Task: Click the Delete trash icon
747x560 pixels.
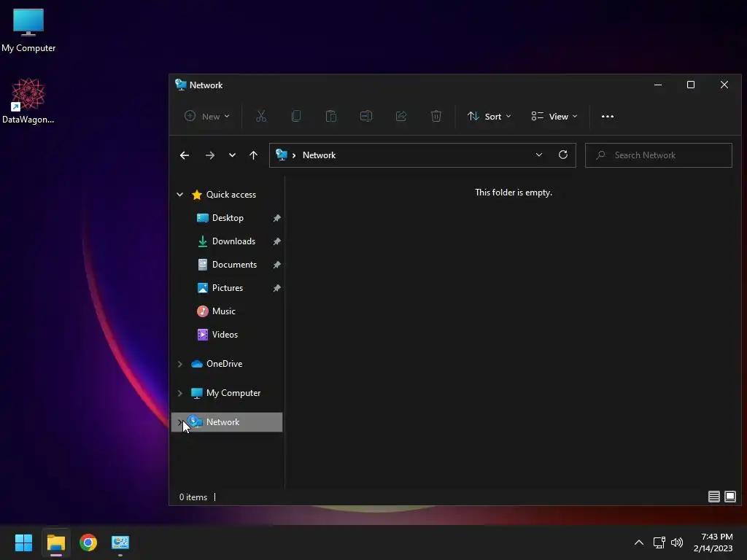Action: tap(436, 116)
